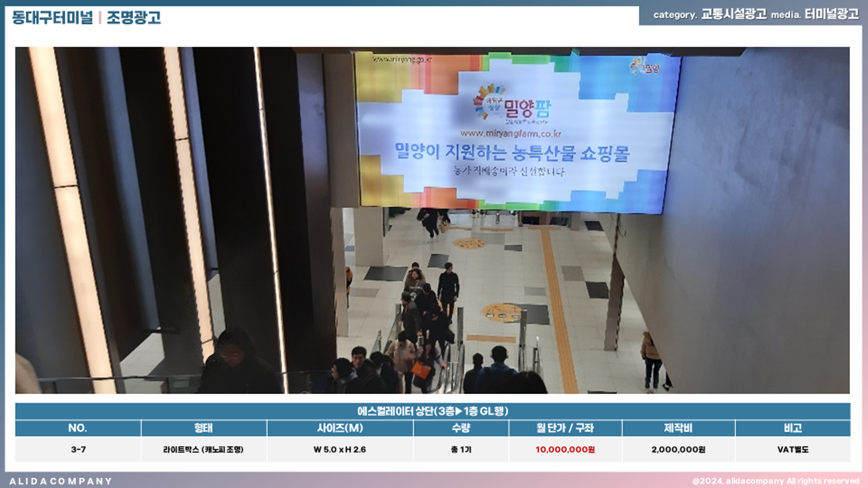
Task: Click the 교통시설광고 category label
Action: tap(733, 15)
